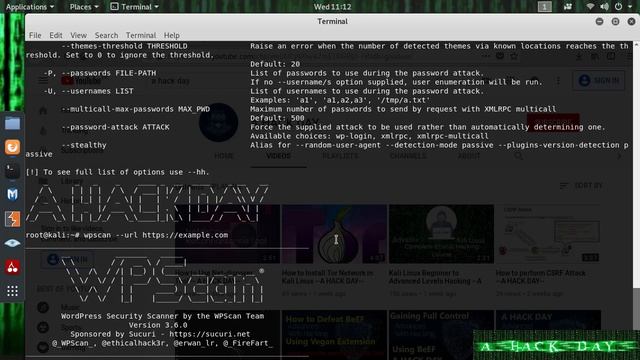Image resolution: width=640 pixels, height=360 pixels.
Task: Launch Burp Suite with the orange lightning icon
Action: point(12,219)
